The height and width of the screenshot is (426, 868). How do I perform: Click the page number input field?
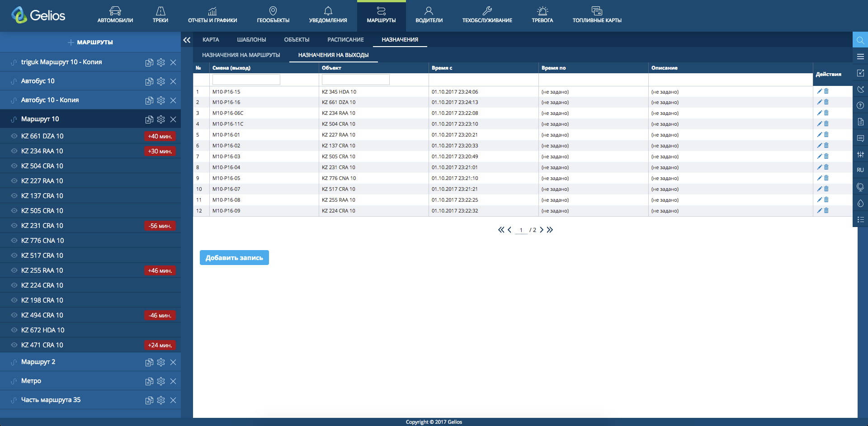[521, 230]
